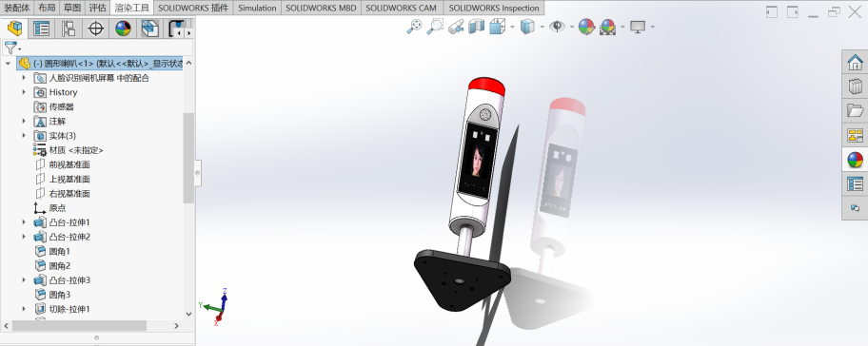Click the View Settings monitor icon
Image resolution: width=868 pixels, height=346 pixels.
[638, 27]
